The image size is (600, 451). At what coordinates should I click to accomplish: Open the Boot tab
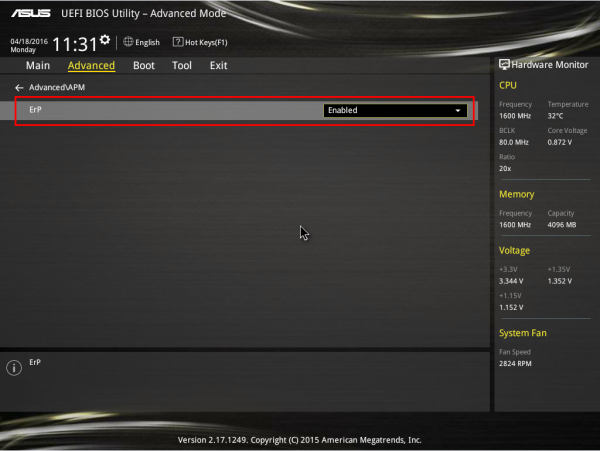[144, 65]
